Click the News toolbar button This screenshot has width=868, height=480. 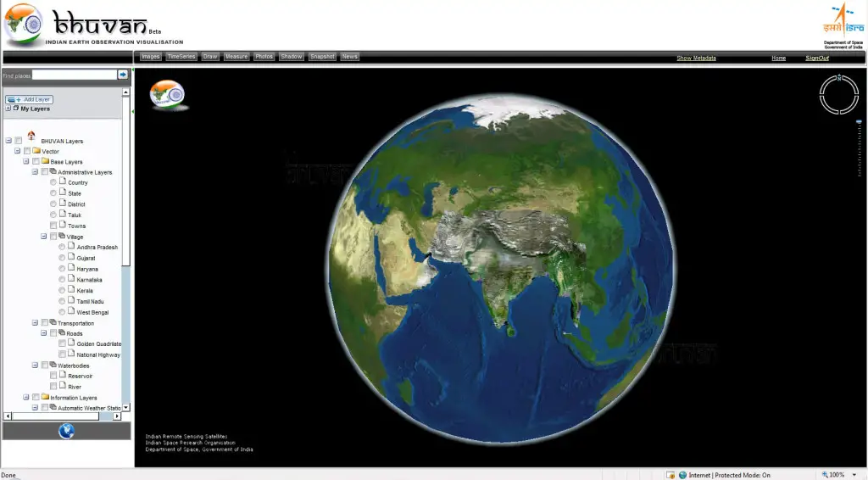coord(350,57)
